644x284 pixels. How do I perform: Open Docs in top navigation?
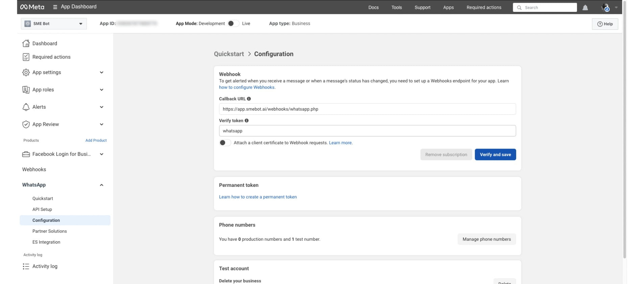374,7
